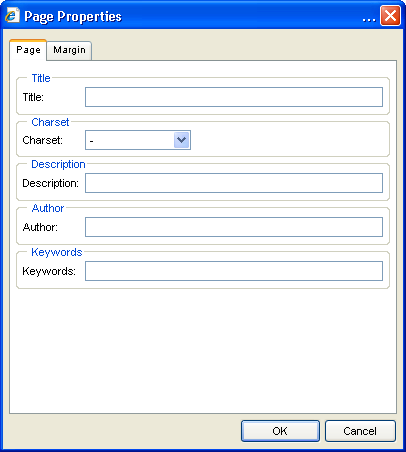
Task: Select the Page tab
Action: tap(28, 50)
